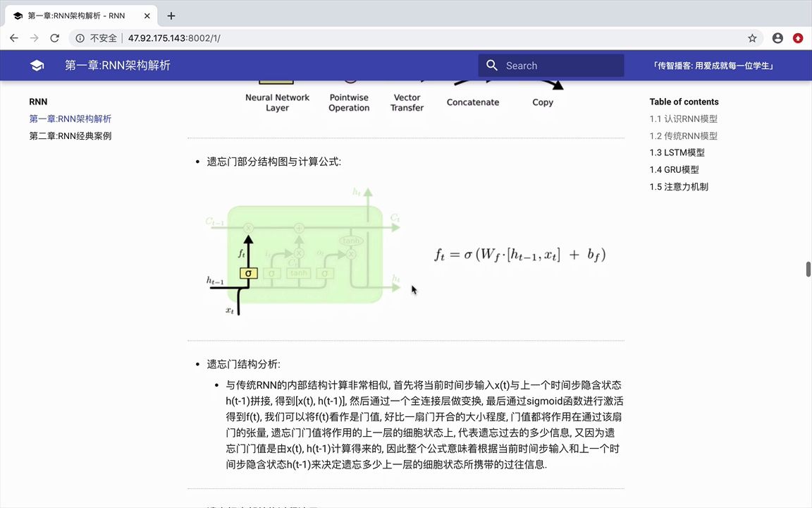Screen dimensions: 812x508
Task: Open 第二章:RNN经典案例 in sidebar
Action: 70,135
